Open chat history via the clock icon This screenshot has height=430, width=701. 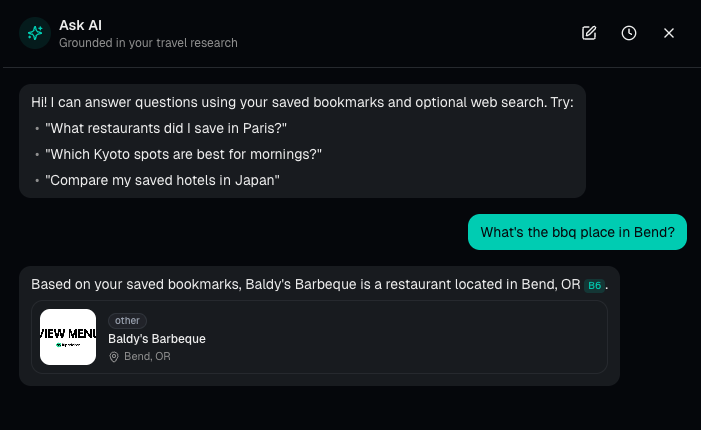point(629,33)
